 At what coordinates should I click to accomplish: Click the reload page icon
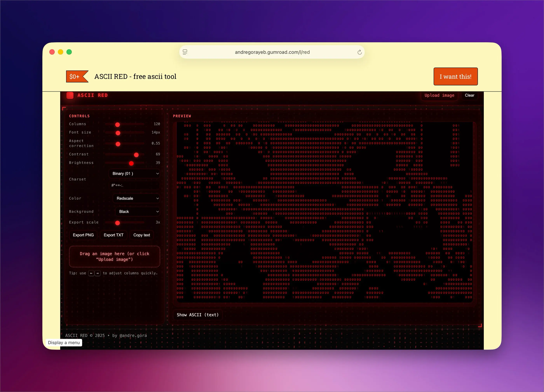pyautogui.click(x=359, y=52)
